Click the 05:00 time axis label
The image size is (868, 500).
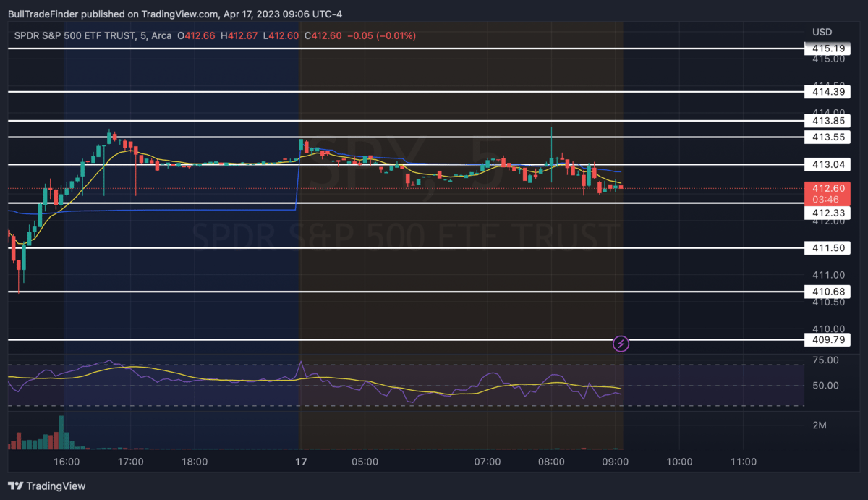[x=365, y=462]
